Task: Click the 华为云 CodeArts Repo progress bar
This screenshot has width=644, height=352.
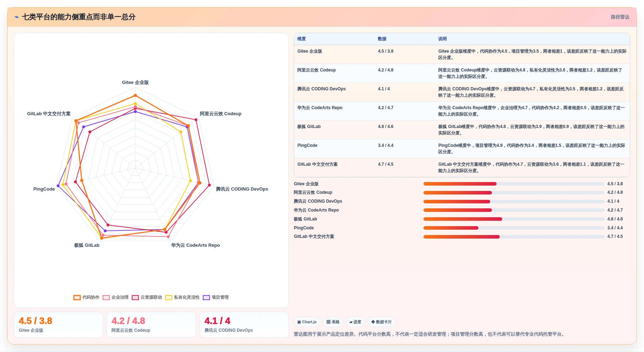Action: (x=514, y=210)
